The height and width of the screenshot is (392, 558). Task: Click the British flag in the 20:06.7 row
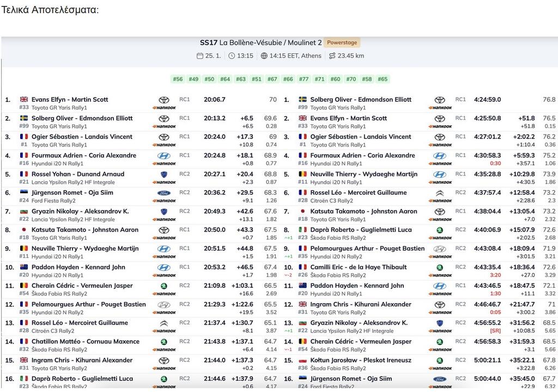pyautogui.click(x=24, y=99)
